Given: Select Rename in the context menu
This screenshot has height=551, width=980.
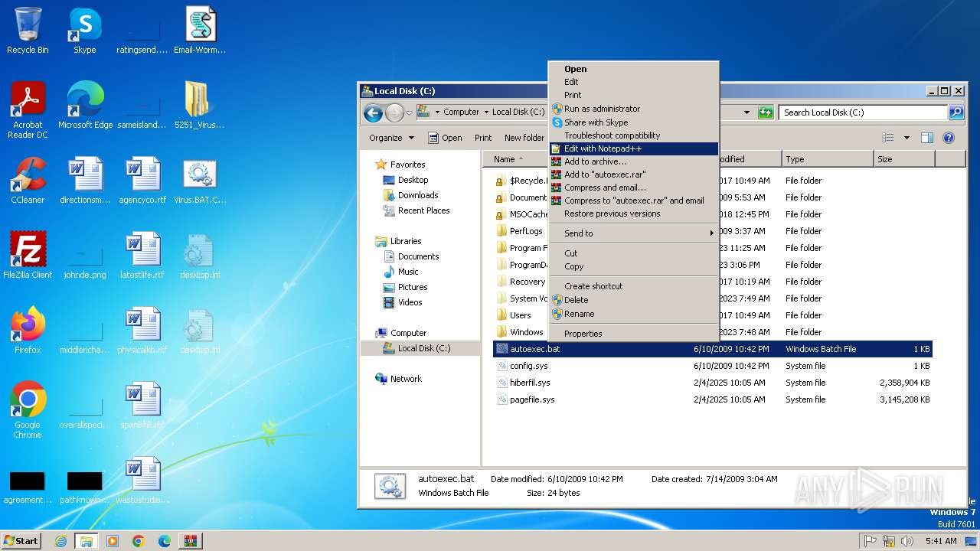Looking at the screenshot, I should click(634, 314).
